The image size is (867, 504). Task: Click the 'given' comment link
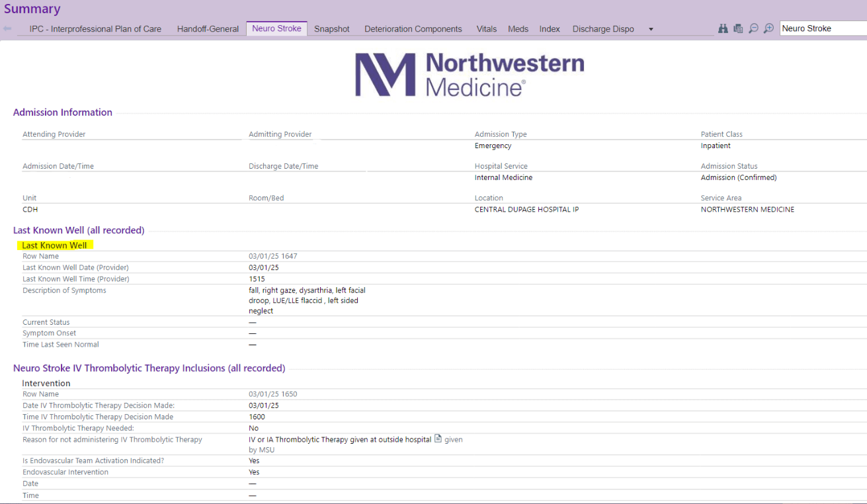pos(454,439)
